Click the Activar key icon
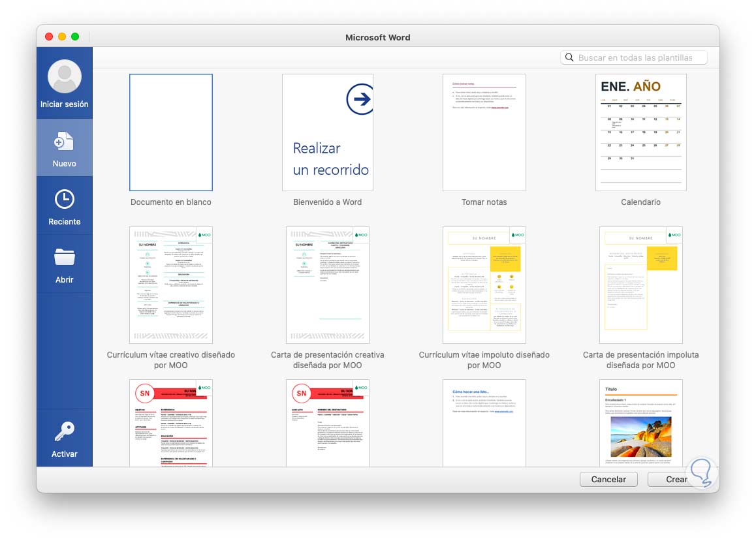This screenshot has width=756, height=541. point(64,431)
